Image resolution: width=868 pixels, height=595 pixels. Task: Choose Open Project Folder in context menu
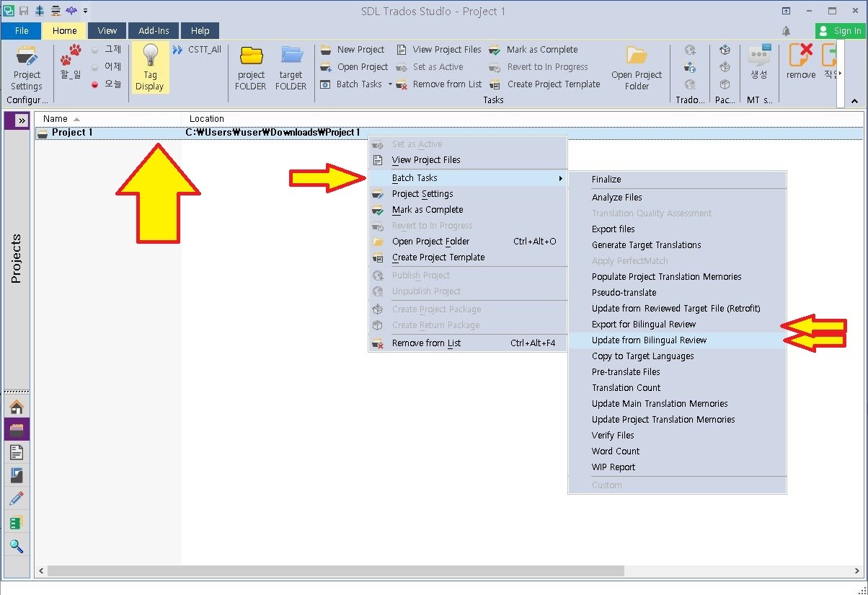coord(467,242)
